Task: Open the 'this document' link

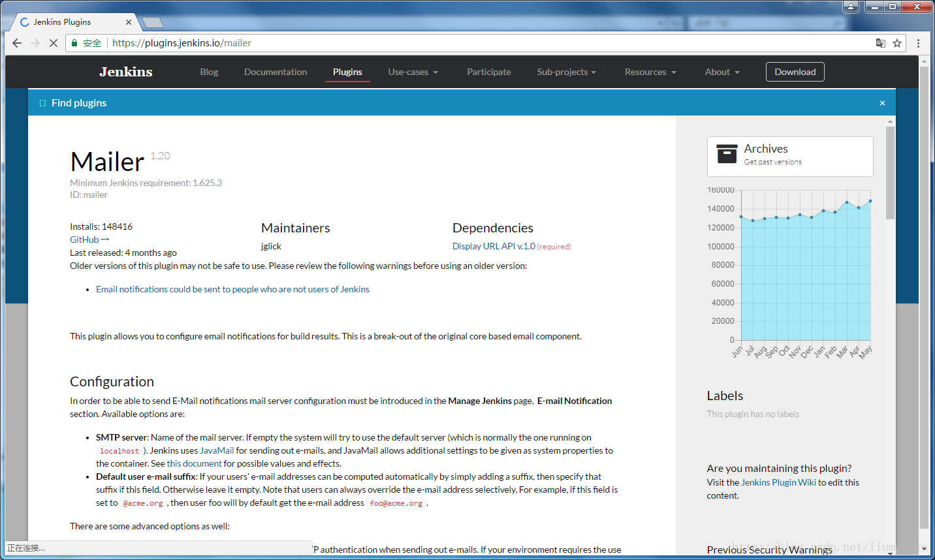Action: pyautogui.click(x=195, y=463)
